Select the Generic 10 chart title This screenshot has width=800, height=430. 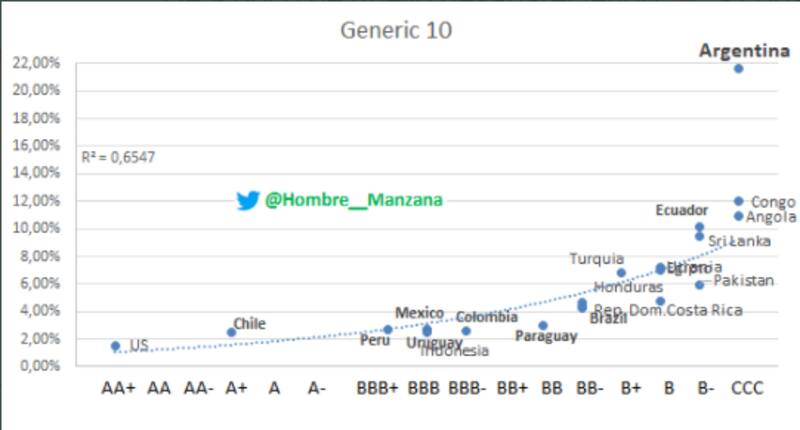[x=398, y=30]
